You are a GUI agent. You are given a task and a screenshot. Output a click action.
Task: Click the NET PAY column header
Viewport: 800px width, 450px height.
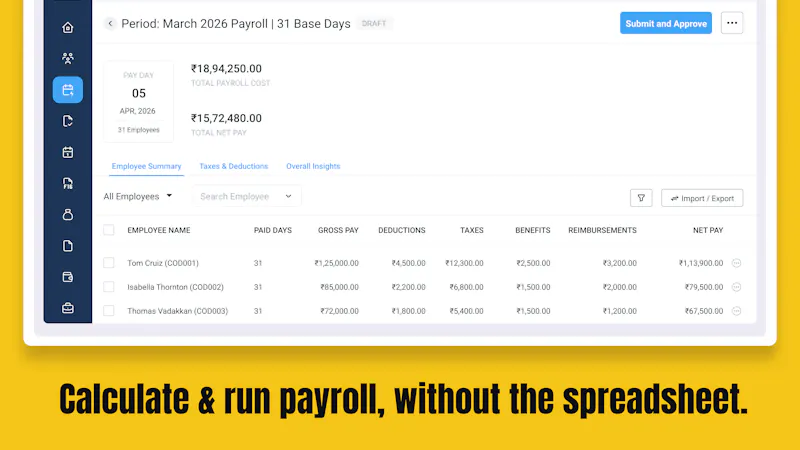(x=708, y=231)
